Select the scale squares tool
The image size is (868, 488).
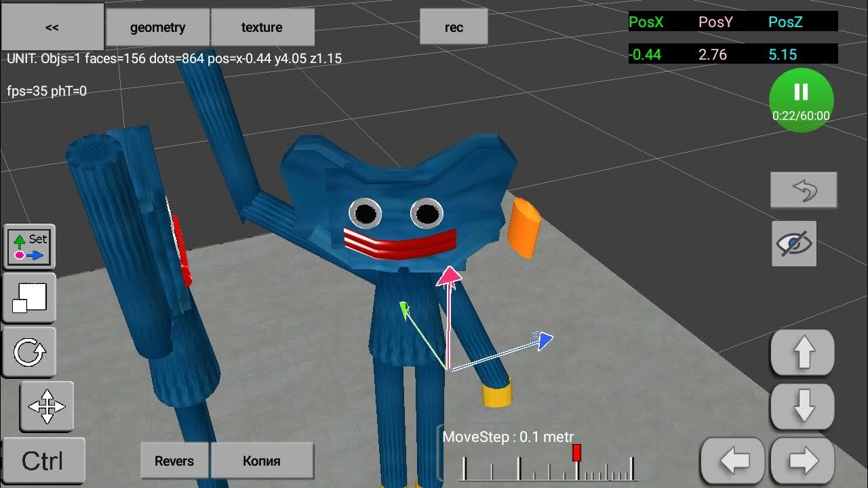(30, 298)
